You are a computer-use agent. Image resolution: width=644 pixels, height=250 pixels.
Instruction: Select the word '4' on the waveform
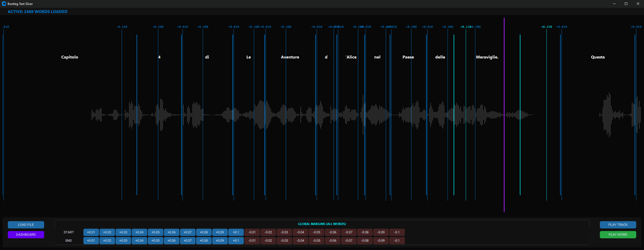pyautogui.click(x=159, y=57)
